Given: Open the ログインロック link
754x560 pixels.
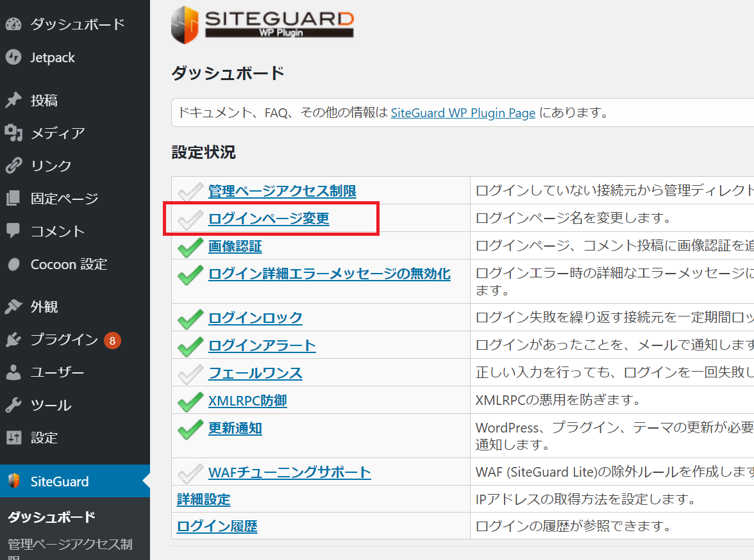Looking at the screenshot, I should tap(255, 318).
